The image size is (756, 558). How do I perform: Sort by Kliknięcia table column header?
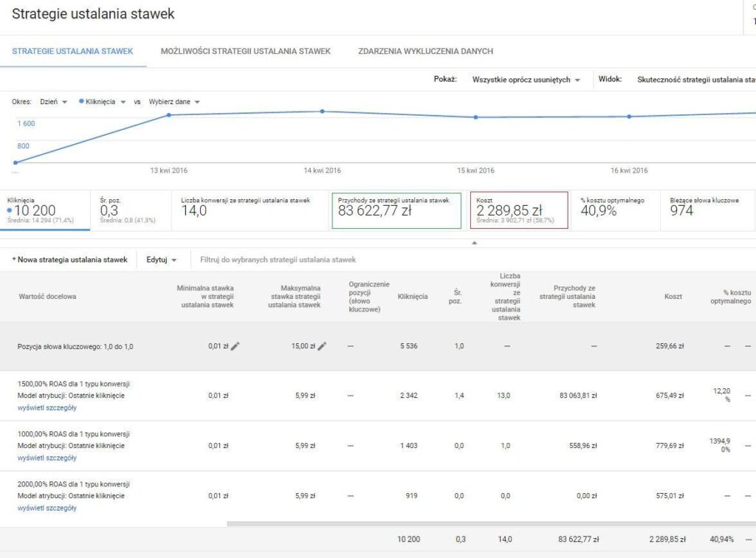tap(413, 297)
